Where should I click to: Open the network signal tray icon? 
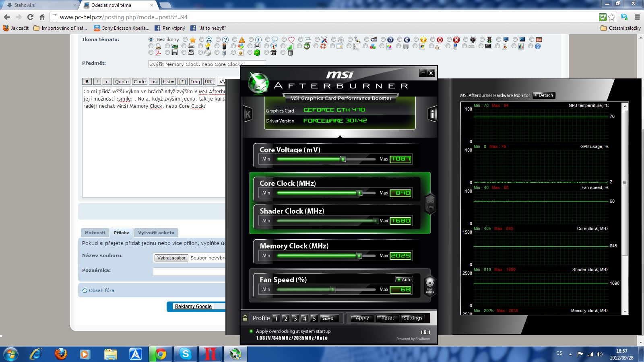(590, 354)
